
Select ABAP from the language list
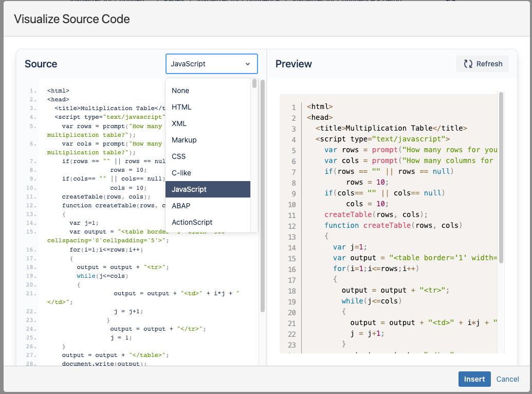tap(181, 206)
